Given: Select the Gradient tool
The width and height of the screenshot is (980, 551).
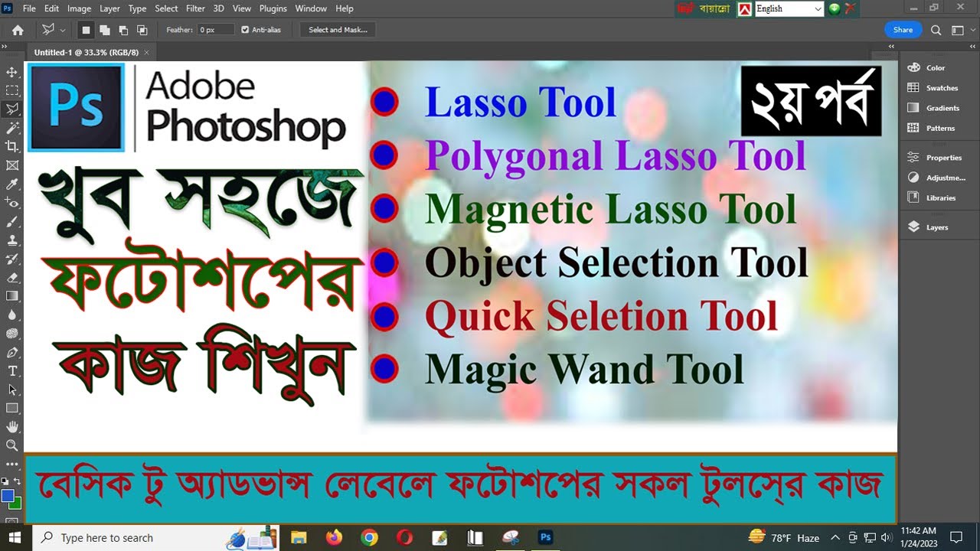Looking at the screenshot, I should tap(12, 295).
